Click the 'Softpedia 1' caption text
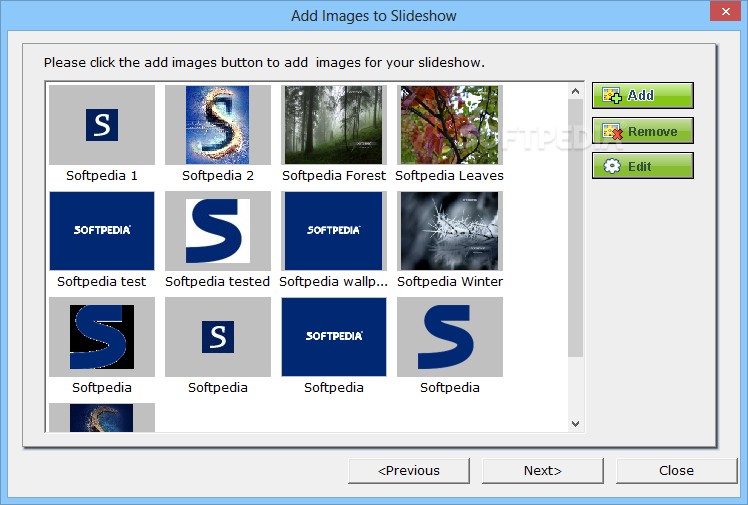Image resolution: width=748 pixels, height=505 pixels. point(102,175)
